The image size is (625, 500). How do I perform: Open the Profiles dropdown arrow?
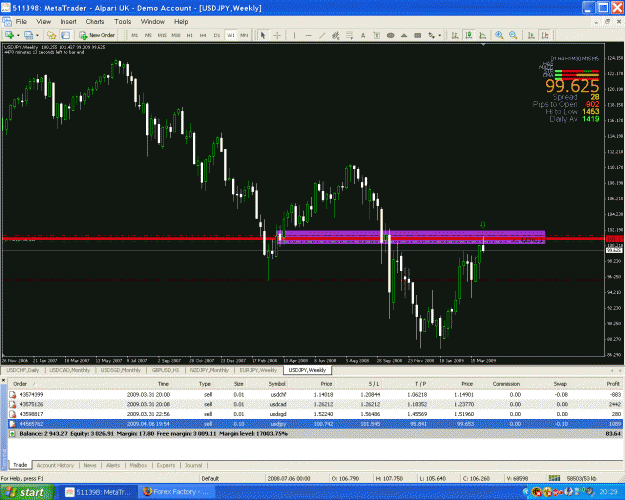37,35
